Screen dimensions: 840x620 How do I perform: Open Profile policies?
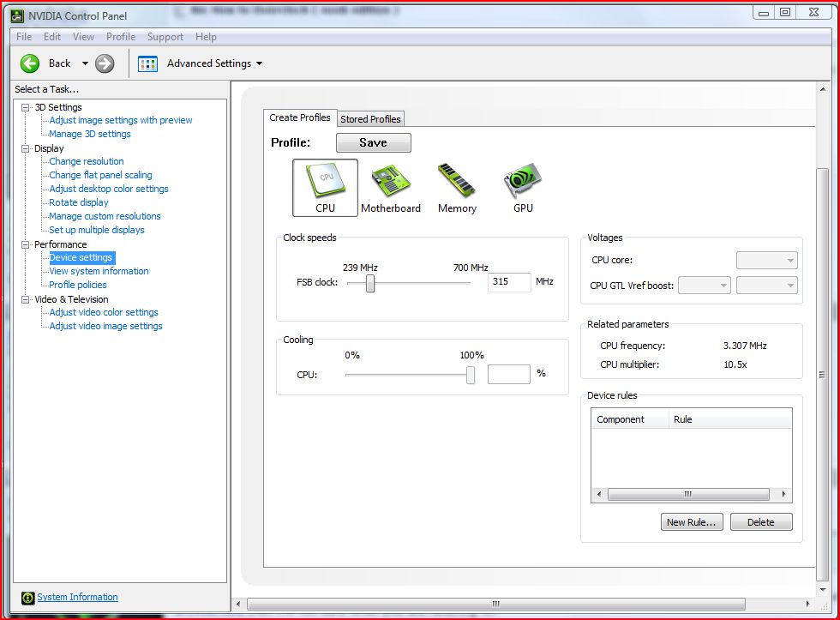(x=78, y=285)
